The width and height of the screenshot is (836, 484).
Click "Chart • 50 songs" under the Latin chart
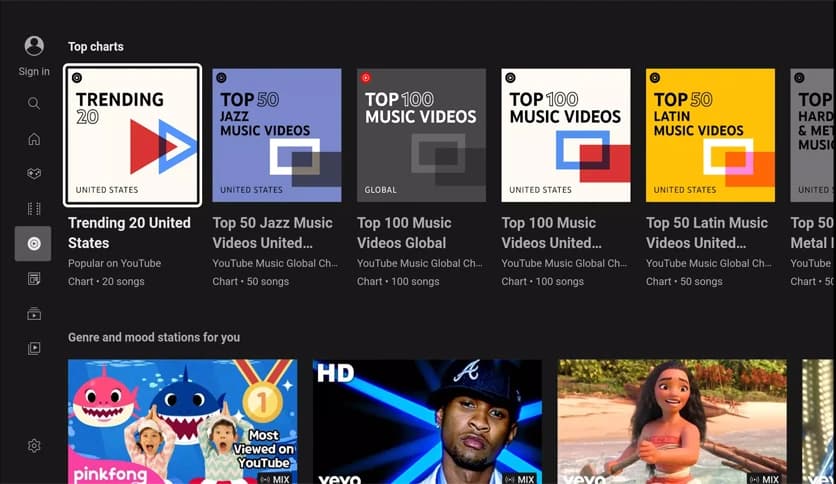pos(684,281)
